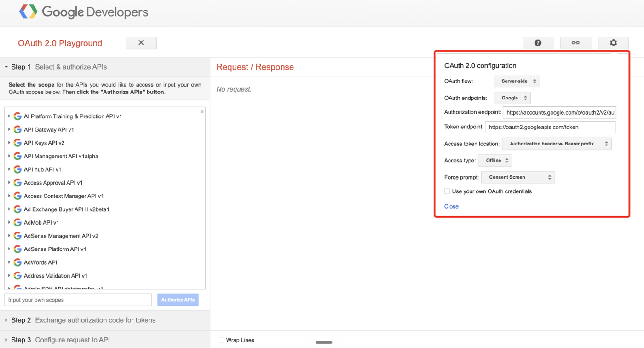This screenshot has width=644, height=348.
Task: Click Google icon beside Access Context Manager API
Action: (x=17, y=196)
